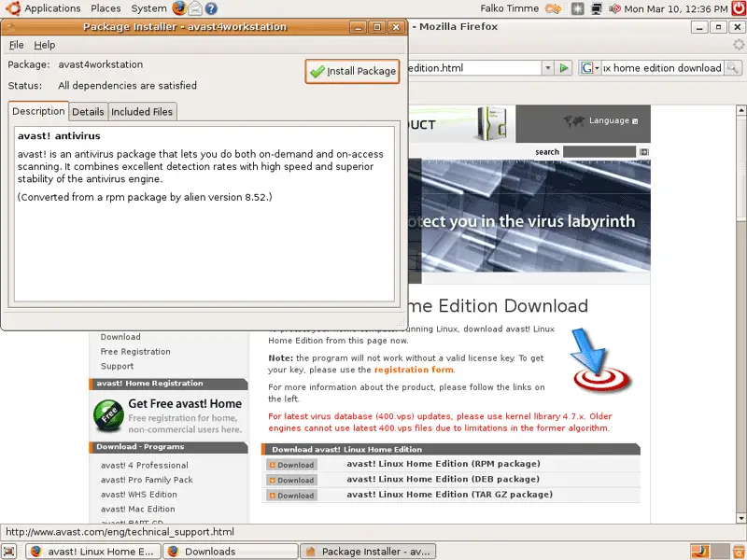The width and height of the screenshot is (747, 560).
Task: Open the network monitor tray icon
Action: (596, 8)
